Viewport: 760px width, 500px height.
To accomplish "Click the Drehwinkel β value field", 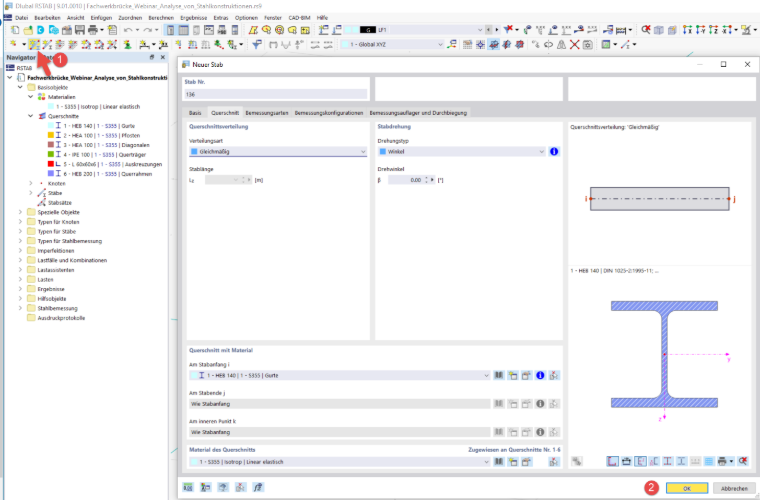I will pos(405,180).
